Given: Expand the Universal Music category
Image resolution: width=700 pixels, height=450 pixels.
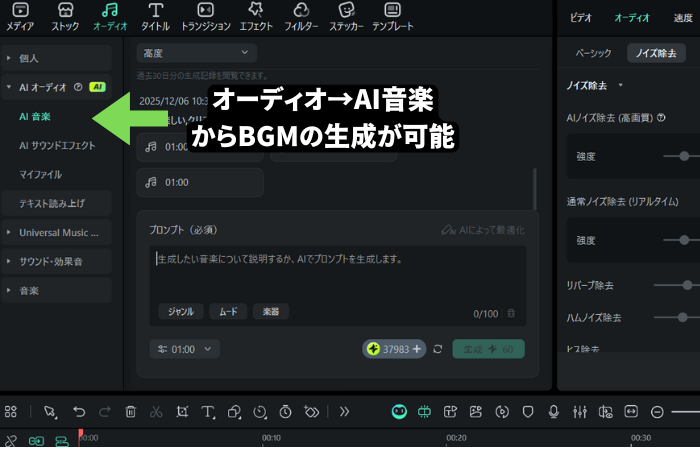Looking at the screenshot, I should 56,233.
